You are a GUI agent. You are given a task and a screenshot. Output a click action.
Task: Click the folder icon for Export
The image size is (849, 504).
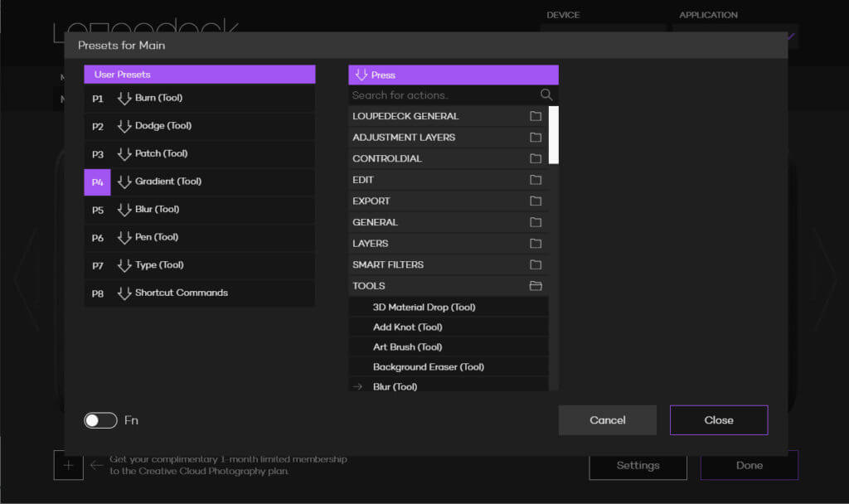(x=536, y=201)
